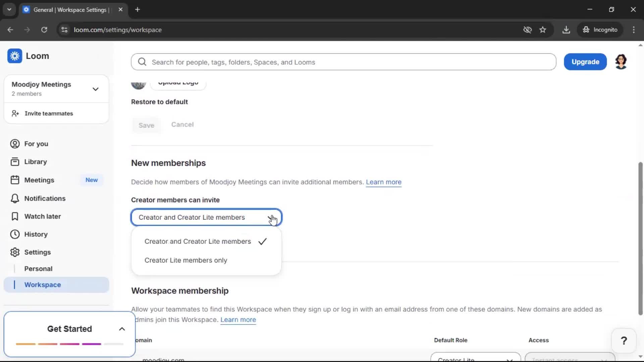Click the Get Started progress bar
This screenshot has height=362, width=644.
tap(69, 344)
